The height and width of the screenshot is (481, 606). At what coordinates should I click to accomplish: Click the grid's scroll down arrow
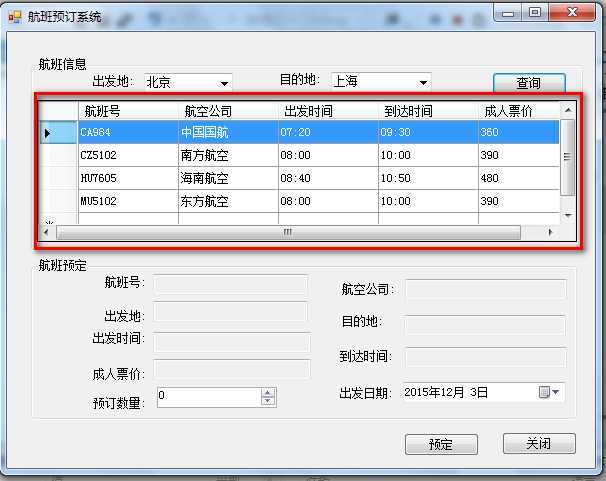tap(568, 215)
